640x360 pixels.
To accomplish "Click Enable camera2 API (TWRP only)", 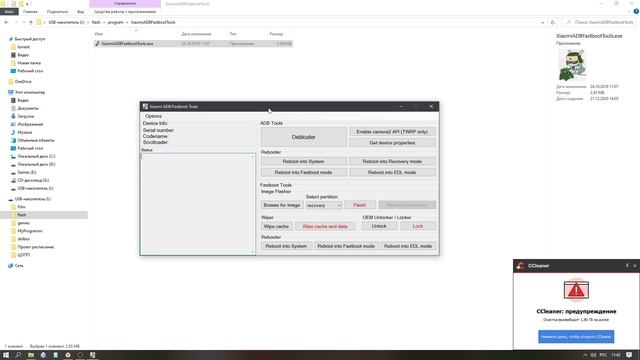I will coord(392,132).
